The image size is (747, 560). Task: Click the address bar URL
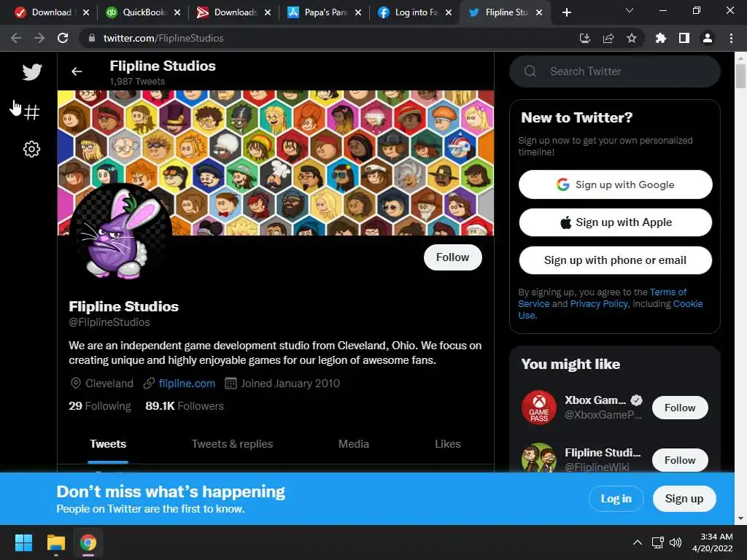click(x=163, y=38)
